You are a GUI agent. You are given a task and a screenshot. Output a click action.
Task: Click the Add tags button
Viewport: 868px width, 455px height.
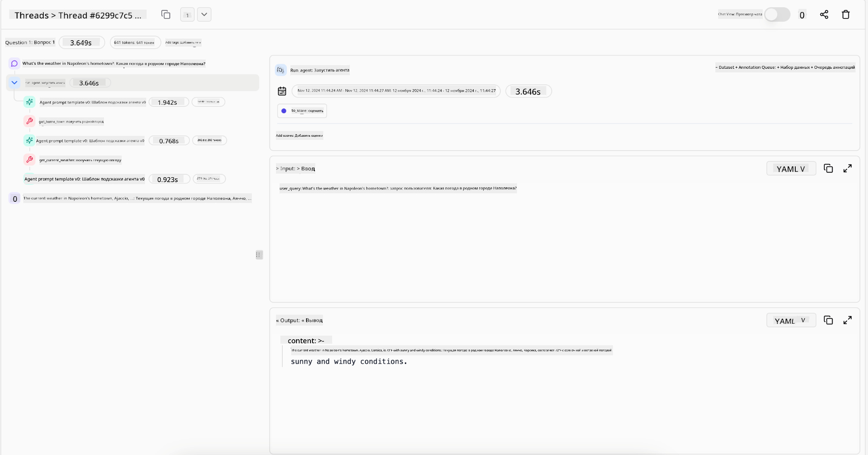183,42
